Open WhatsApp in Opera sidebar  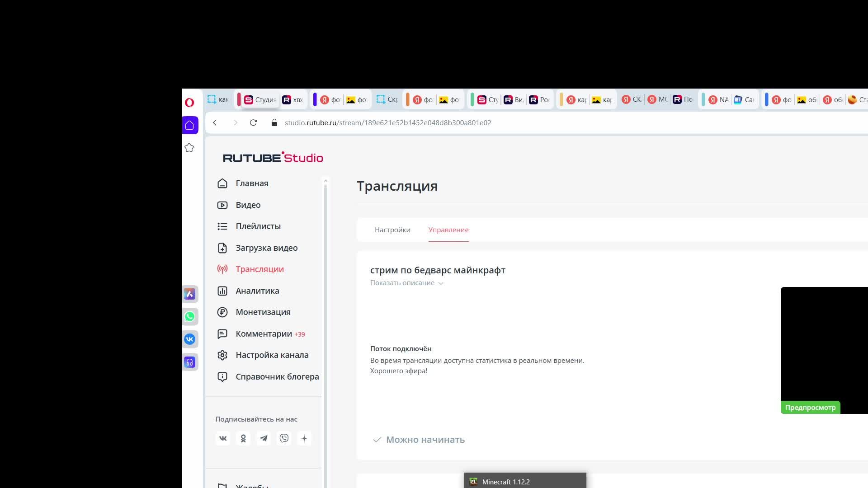pyautogui.click(x=190, y=317)
